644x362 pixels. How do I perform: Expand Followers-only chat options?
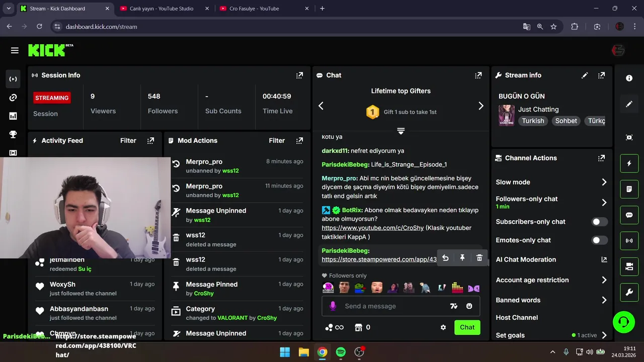coord(604,203)
